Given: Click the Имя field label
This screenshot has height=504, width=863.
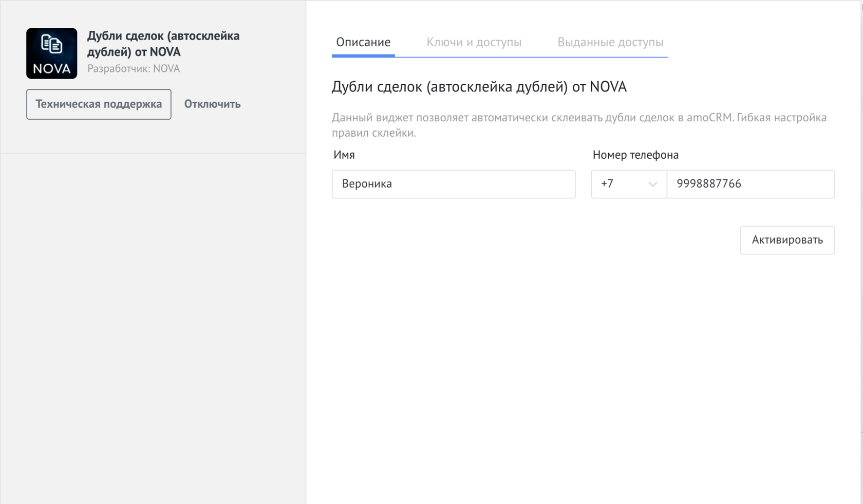Looking at the screenshot, I should tap(344, 155).
